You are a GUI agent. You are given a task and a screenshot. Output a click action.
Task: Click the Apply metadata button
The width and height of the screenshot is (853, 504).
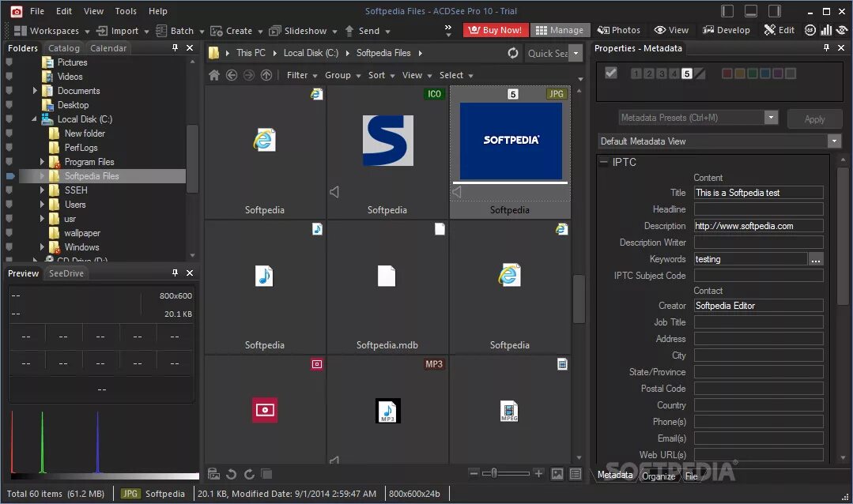[x=814, y=119]
